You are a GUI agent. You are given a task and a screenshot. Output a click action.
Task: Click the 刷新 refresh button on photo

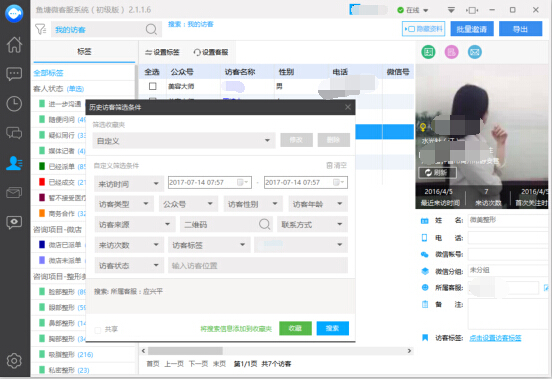[438, 173]
